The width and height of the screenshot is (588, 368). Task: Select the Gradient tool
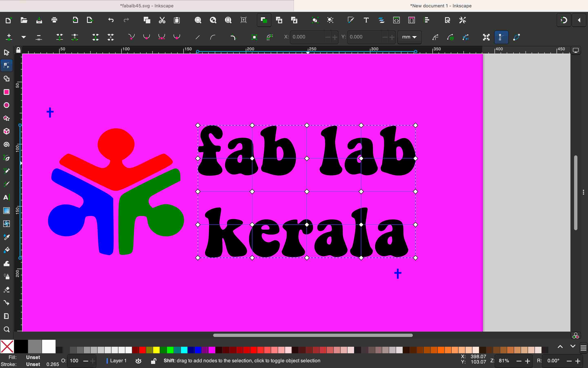click(7, 211)
